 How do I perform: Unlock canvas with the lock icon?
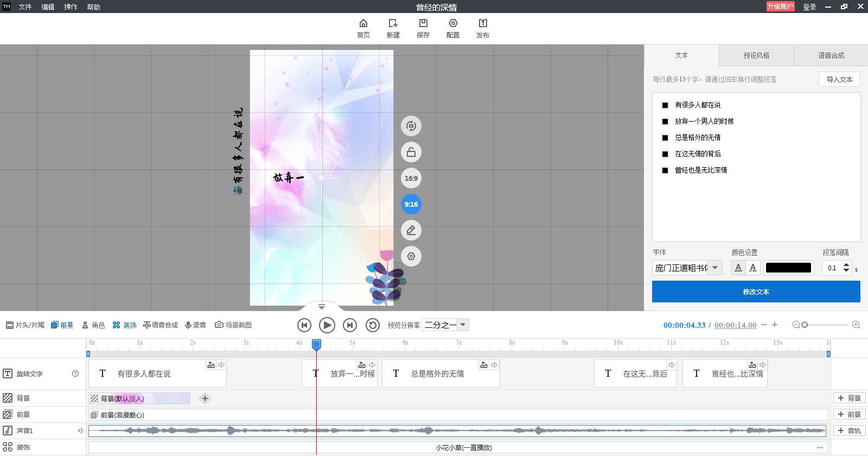[x=411, y=152]
